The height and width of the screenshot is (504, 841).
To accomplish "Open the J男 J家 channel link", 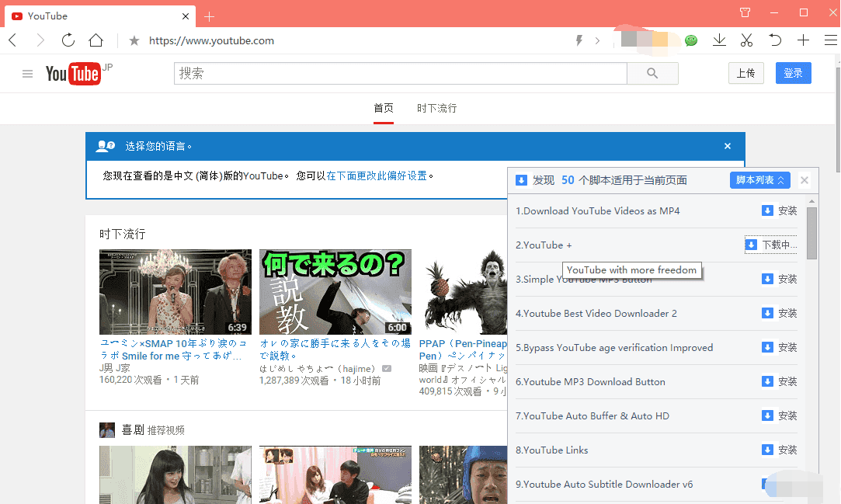I will (115, 368).
